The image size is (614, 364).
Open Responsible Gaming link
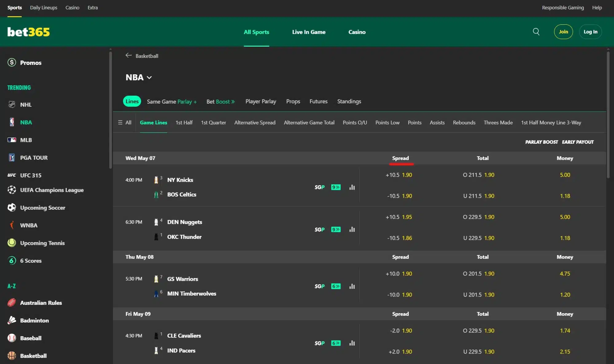click(x=563, y=7)
